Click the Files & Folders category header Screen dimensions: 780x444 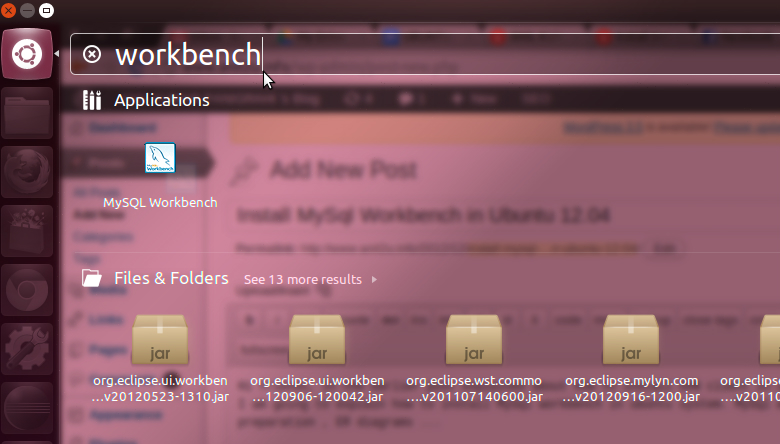[171, 278]
